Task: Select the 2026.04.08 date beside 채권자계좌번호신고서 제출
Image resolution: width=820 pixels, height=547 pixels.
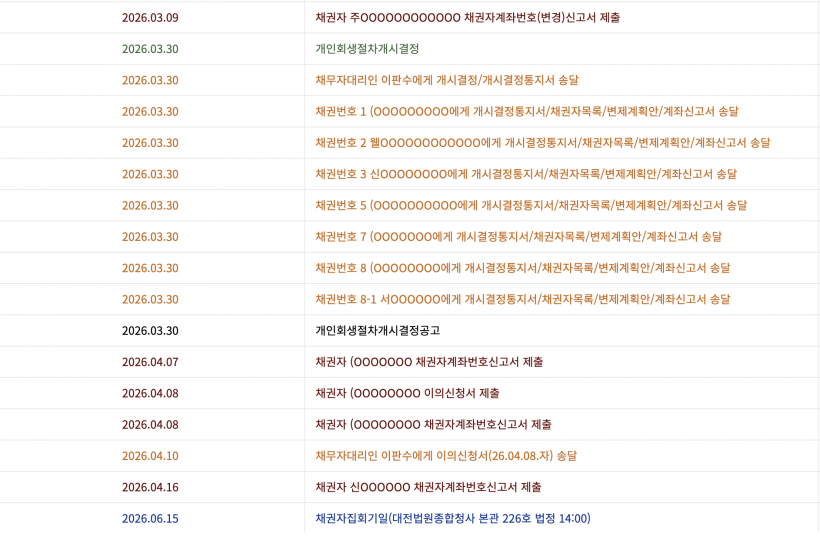Action: pyautogui.click(x=150, y=425)
